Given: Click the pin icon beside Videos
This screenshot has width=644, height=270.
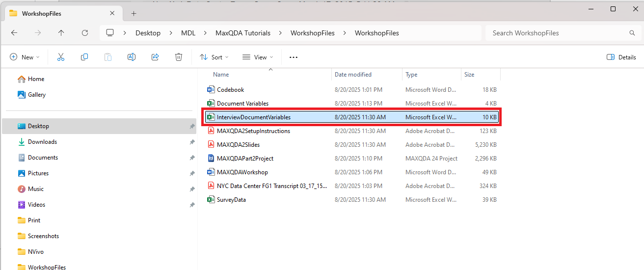Looking at the screenshot, I should click(x=192, y=205).
